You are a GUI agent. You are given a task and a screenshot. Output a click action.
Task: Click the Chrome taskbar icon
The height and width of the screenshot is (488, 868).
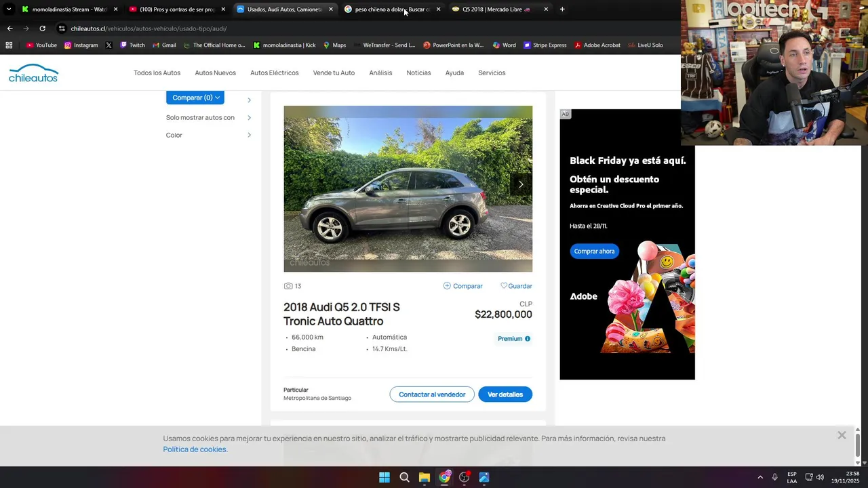[x=444, y=477]
